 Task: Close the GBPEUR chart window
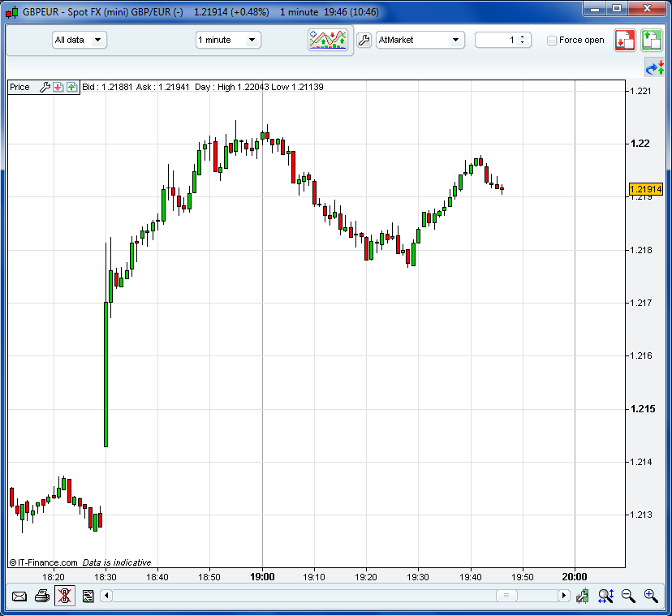[647, 9]
